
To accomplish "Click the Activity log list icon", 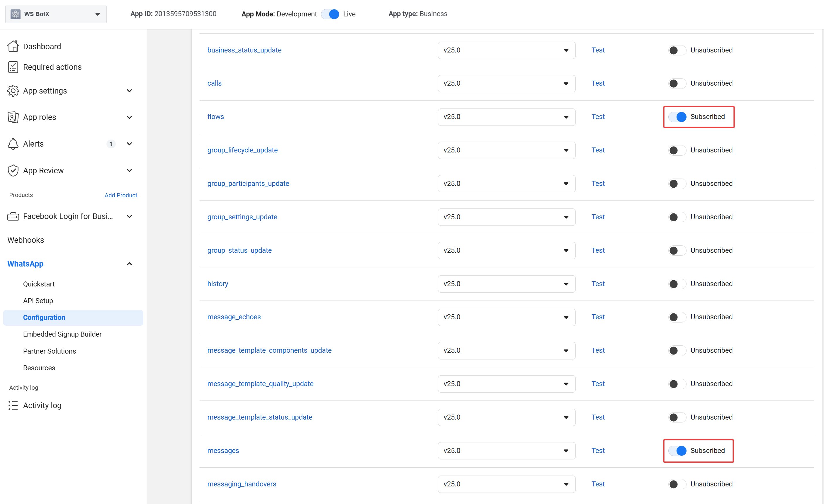I will coord(13,405).
